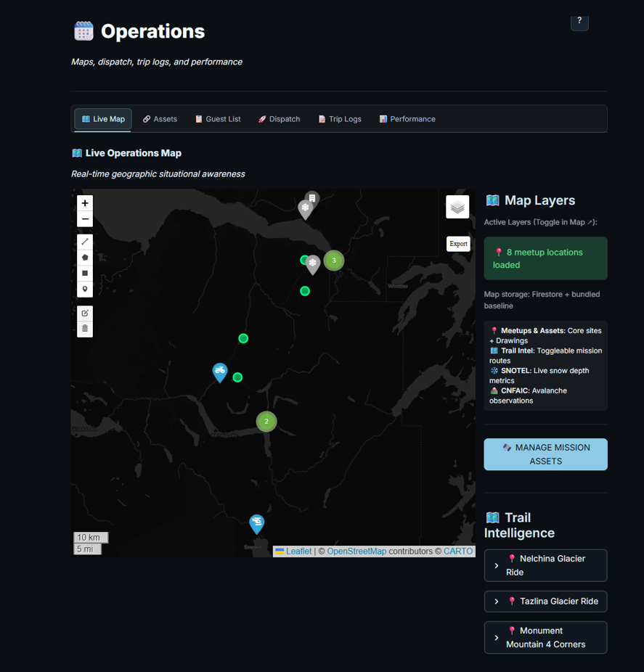Click the cluster marker labeled 2
The width and height of the screenshot is (644, 672).
(x=266, y=422)
